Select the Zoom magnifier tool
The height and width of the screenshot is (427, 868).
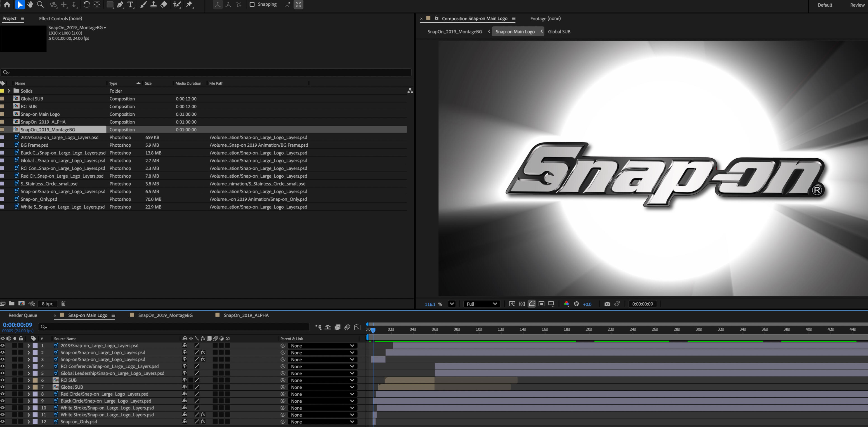point(40,4)
